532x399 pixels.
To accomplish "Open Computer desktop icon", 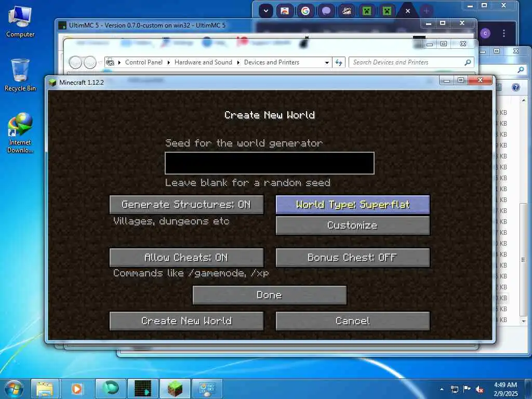I will [20, 22].
